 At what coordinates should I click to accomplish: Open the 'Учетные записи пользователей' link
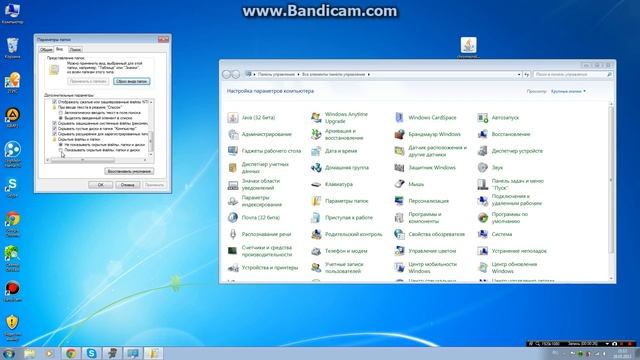(344, 268)
